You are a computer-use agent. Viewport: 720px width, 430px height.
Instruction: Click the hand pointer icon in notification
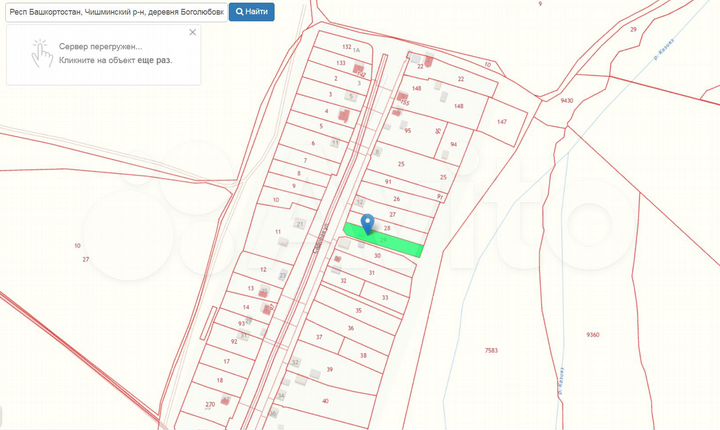pyautogui.click(x=41, y=53)
